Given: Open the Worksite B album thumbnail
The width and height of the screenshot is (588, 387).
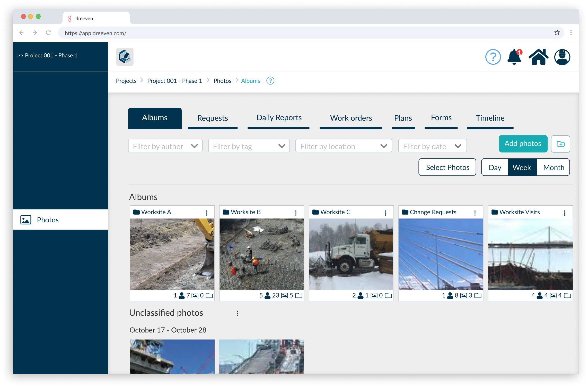Looking at the screenshot, I should (x=262, y=254).
